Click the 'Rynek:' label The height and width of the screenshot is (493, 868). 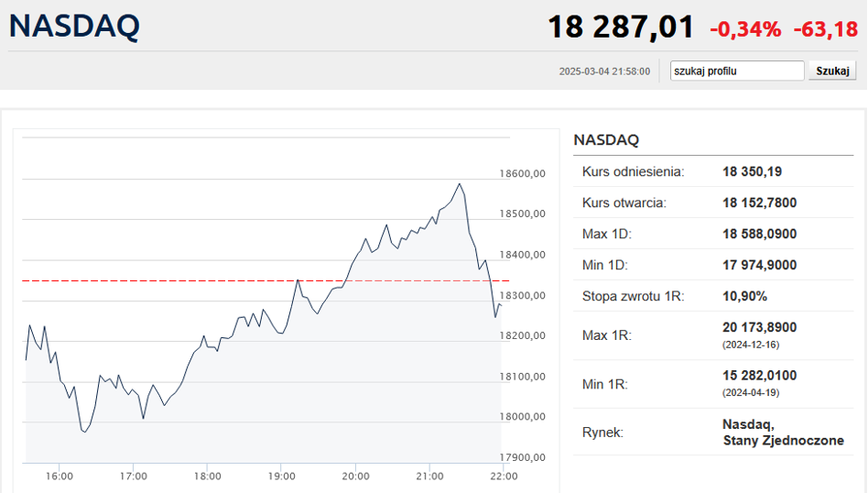click(602, 433)
